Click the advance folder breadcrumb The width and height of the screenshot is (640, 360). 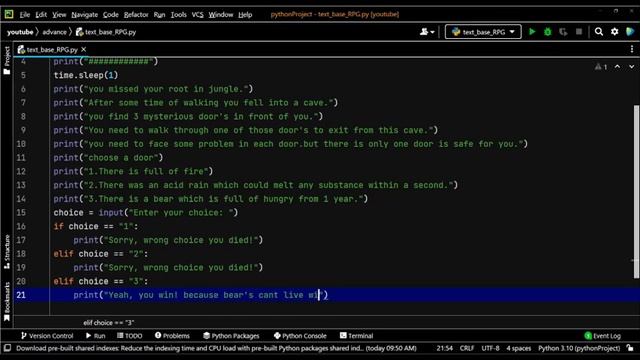(54, 32)
